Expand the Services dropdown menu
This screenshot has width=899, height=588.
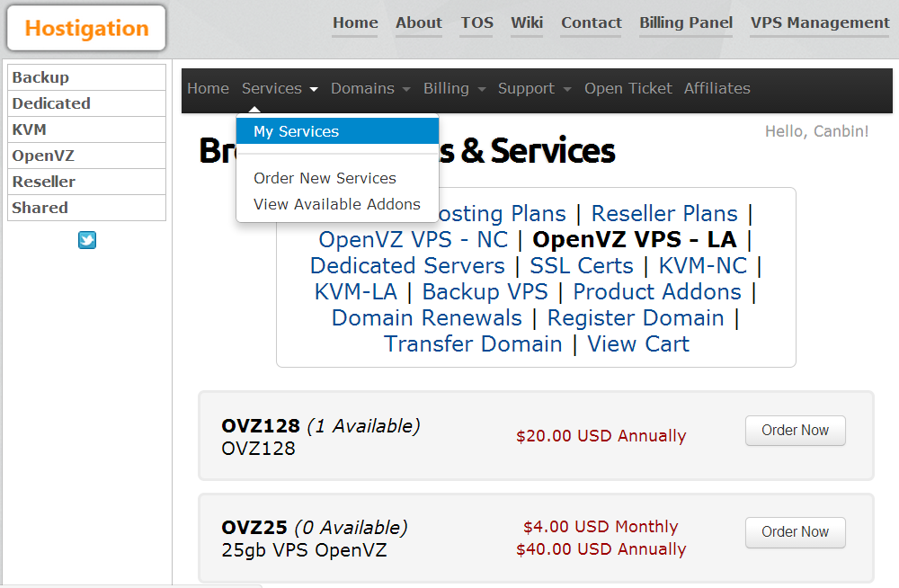click(x=280, y=88)
